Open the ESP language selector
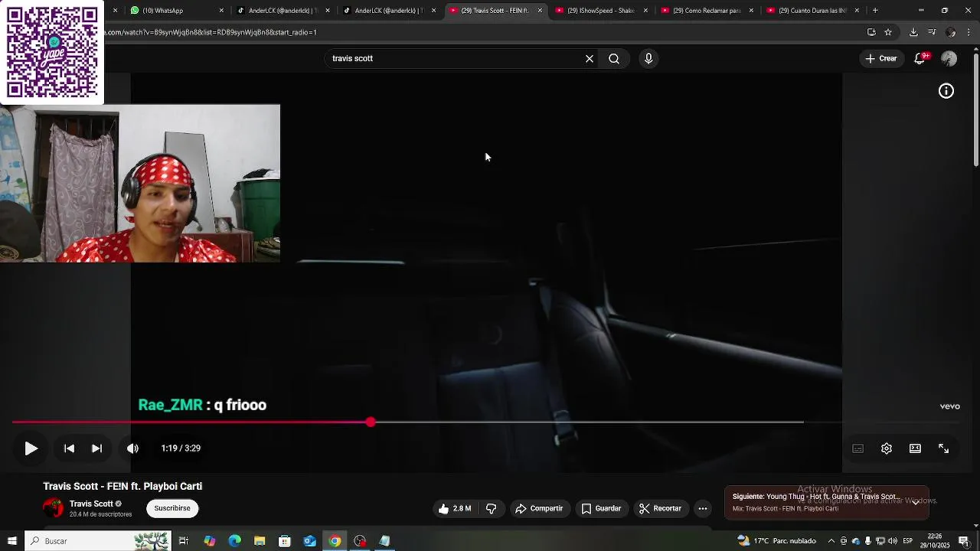The image size is (980, 551). (x=908, y=541)
